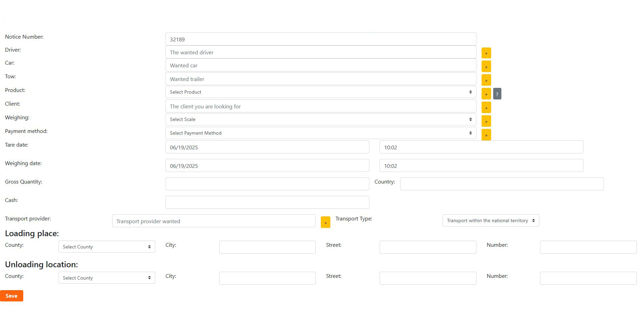Click the plus icon next to Driver field
The height and width of the screenshot is (311, 644).
486,53
